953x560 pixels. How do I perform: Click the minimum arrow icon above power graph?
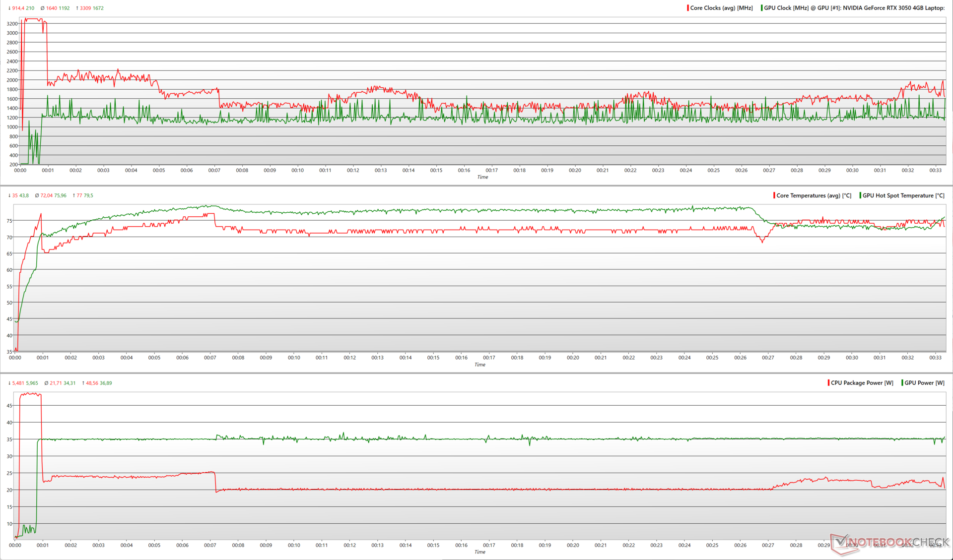click(x=9, y=383)
